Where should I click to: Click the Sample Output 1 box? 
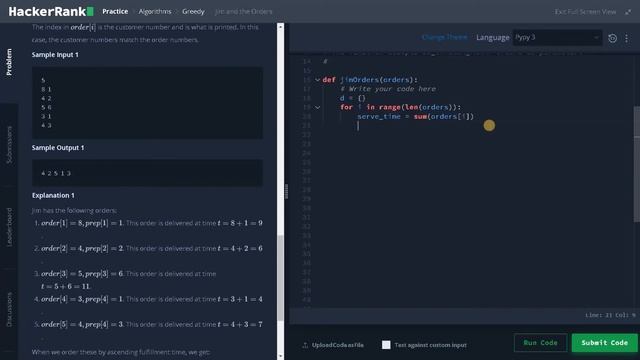(147, 173)
